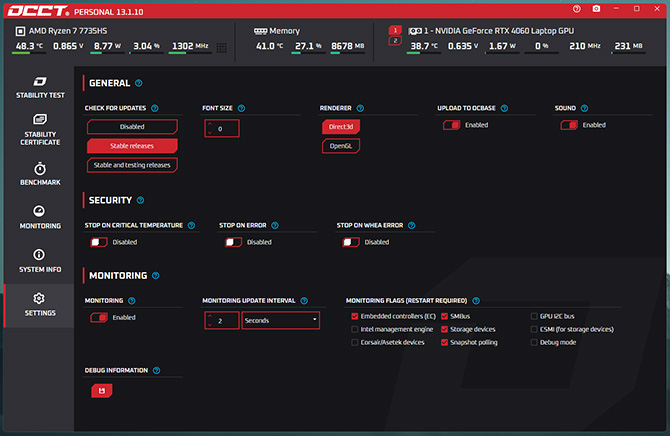Check GPU I2C bus flag
Viewport: 670px width, 436px height.
[534, 316]
